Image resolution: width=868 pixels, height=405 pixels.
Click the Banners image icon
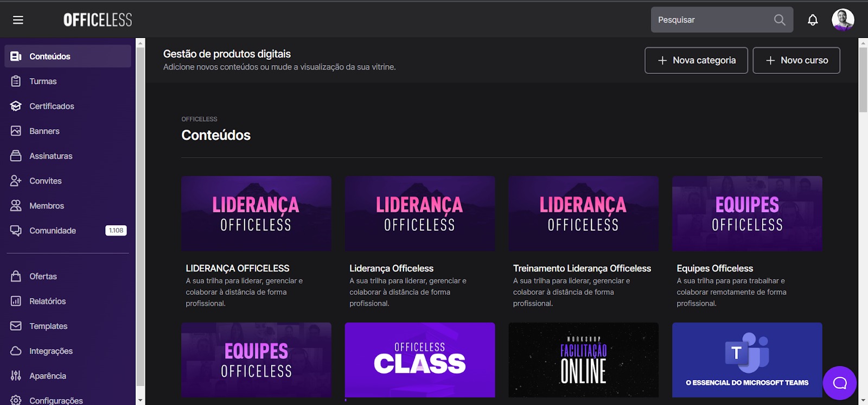point(16,131)
